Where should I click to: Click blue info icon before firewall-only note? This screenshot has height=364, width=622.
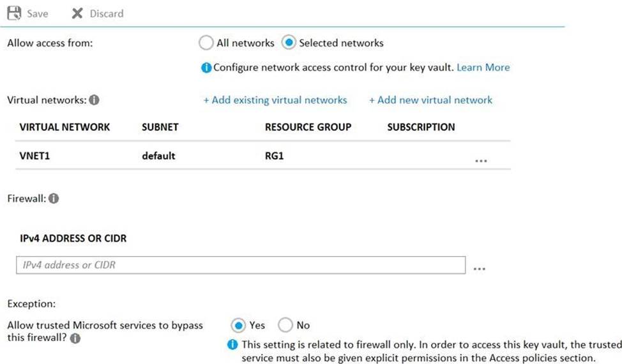pyautogui.click(x=232, y=345)
